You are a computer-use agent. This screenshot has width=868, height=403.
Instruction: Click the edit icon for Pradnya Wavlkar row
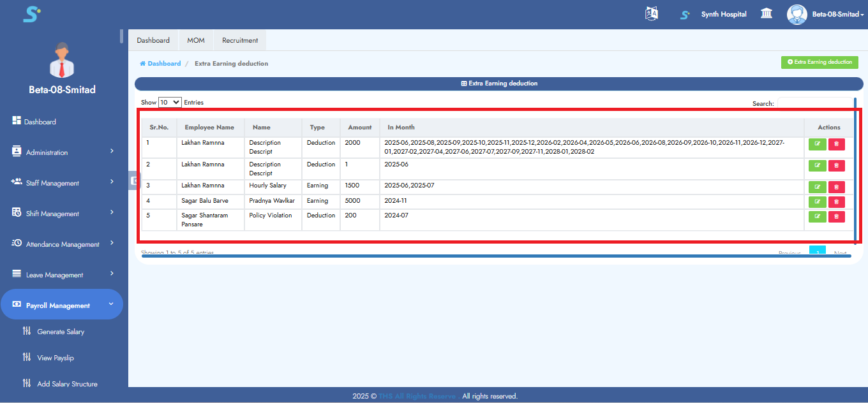[x=817, y=202]
